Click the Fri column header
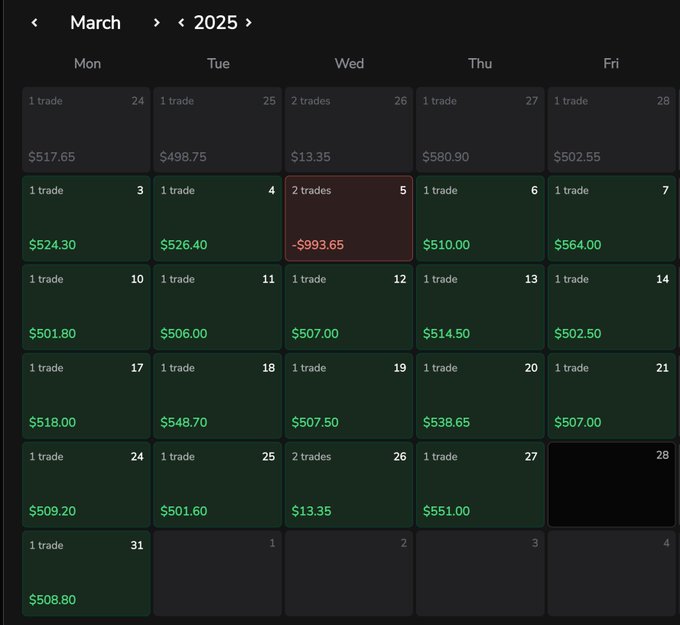Image resolution: width=680 pixels, height=625 pixels. click(611, 64)
